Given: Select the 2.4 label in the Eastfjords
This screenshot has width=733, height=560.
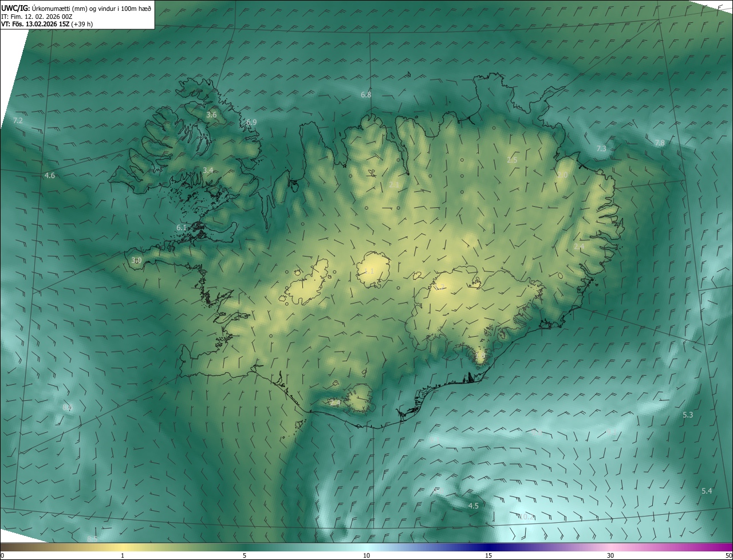Looking at the screenshot, I should pos(579,246).
